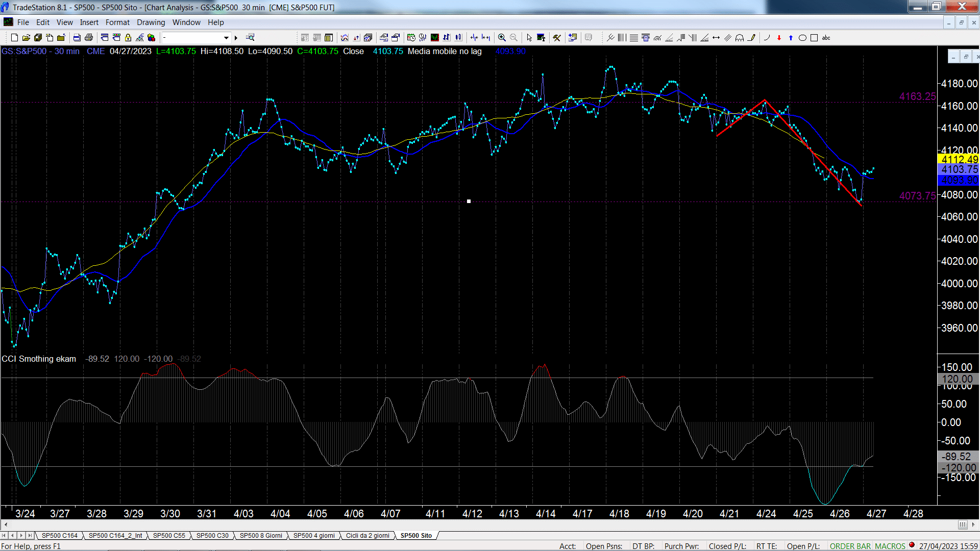Open a file with the folder icon
Screen dimensions: 980x551
click(x=26, y=38)
